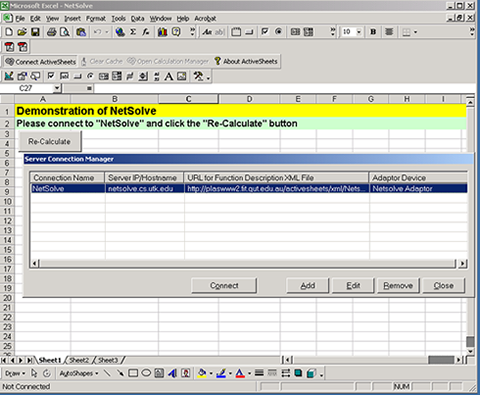Click the Add button
Image resolution: width=480 pixels, height=395 pixels.
(x=307, y=286)
